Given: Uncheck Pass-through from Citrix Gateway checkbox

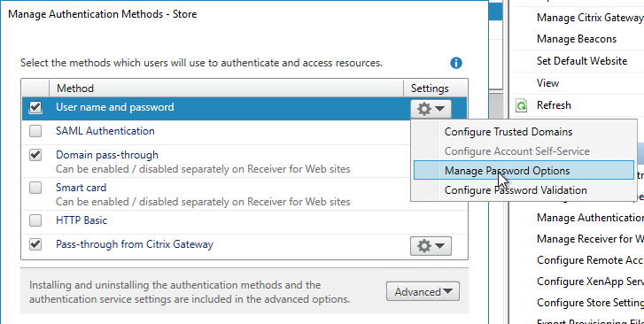Looking at the screenshot, I should [x=35, y=244].
